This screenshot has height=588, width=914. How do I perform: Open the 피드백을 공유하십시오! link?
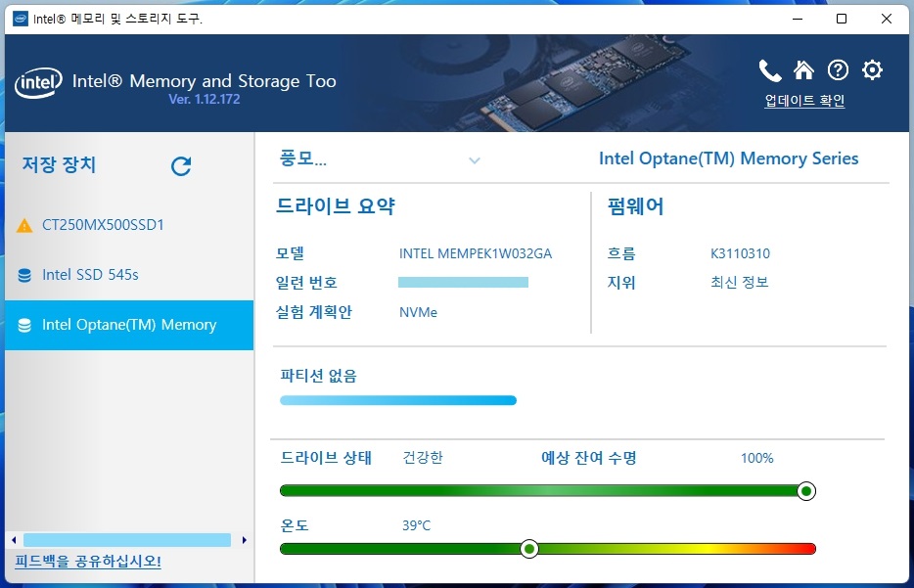pos(88,562)
